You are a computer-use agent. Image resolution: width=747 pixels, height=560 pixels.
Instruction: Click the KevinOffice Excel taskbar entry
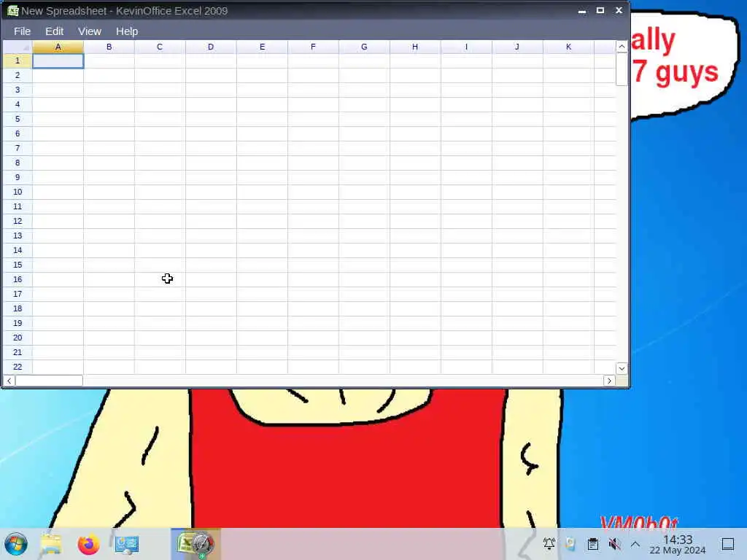coord(196,544)
